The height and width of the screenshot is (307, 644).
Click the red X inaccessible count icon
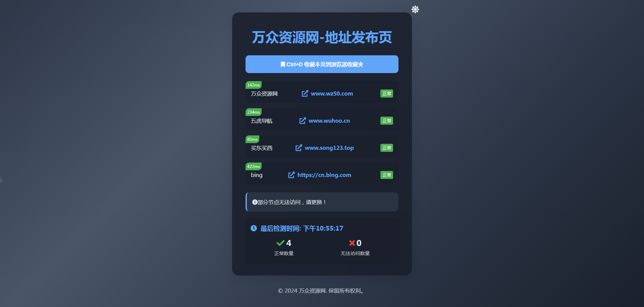point(352,243)
